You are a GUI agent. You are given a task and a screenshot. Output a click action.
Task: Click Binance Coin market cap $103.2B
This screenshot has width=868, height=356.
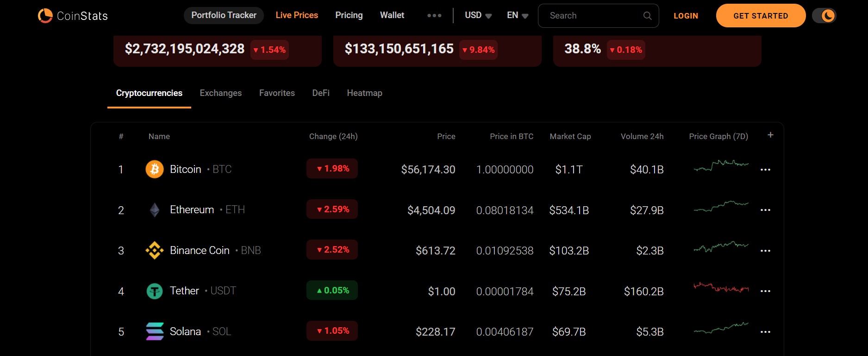(x=569, y=251)
